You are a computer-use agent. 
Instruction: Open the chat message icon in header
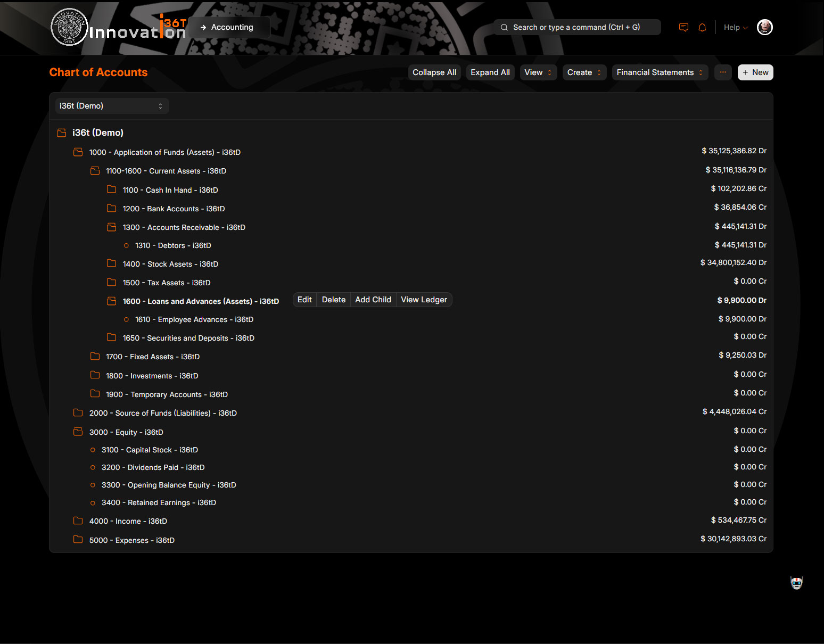point(683,28)
